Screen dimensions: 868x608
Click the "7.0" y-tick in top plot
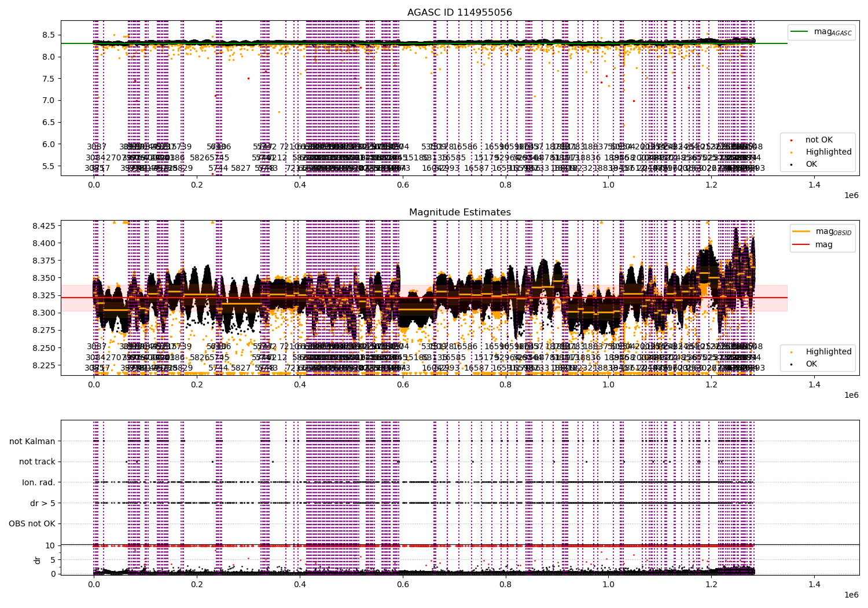(x=49, y=100)
